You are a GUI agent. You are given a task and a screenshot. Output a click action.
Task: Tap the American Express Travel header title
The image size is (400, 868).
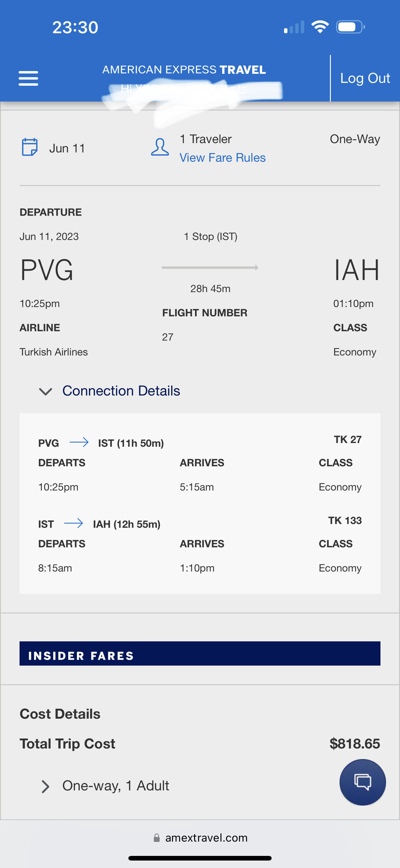click(184, 70)
